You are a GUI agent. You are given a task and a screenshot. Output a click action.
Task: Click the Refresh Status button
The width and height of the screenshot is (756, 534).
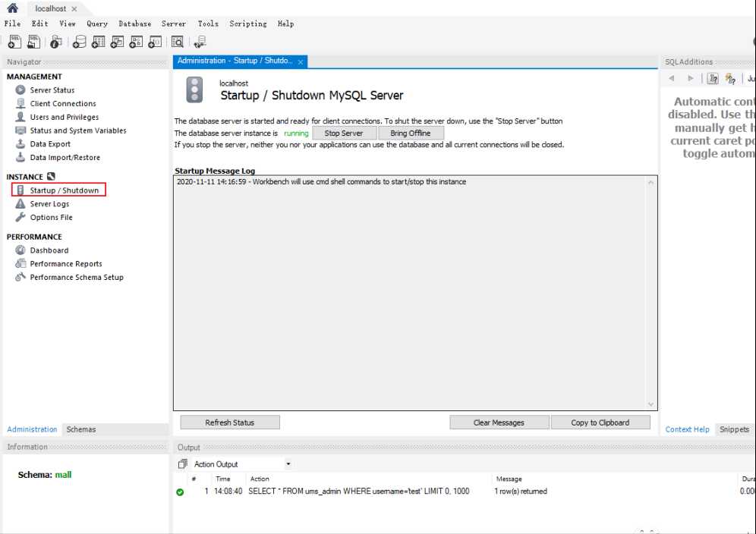[230, 422]
